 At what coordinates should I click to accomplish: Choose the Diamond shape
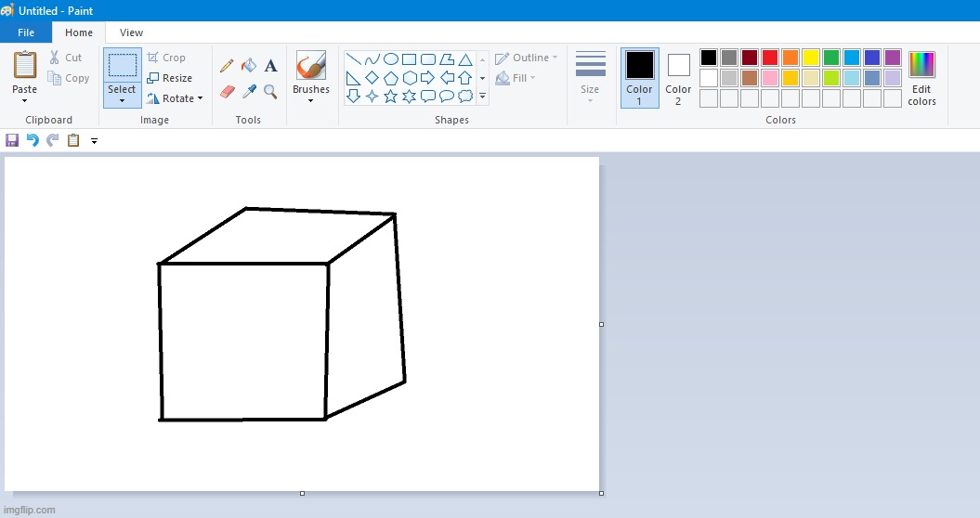tap(372, 78)
